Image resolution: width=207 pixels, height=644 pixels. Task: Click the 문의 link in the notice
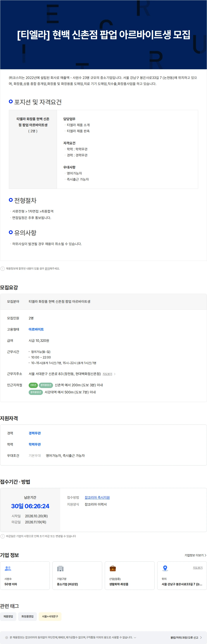click(47, 268)
